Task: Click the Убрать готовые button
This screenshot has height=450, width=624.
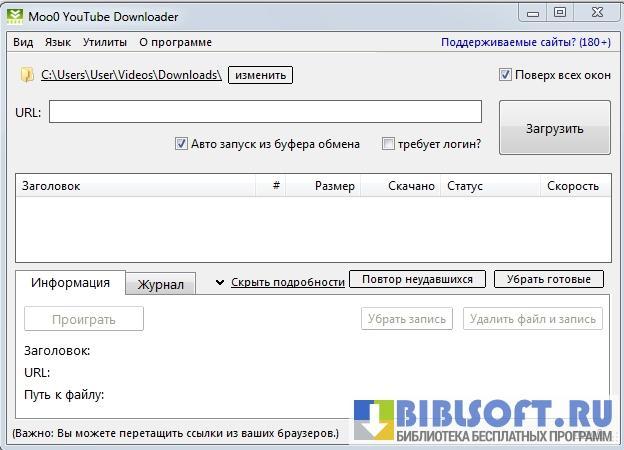Action: point(548,279)
